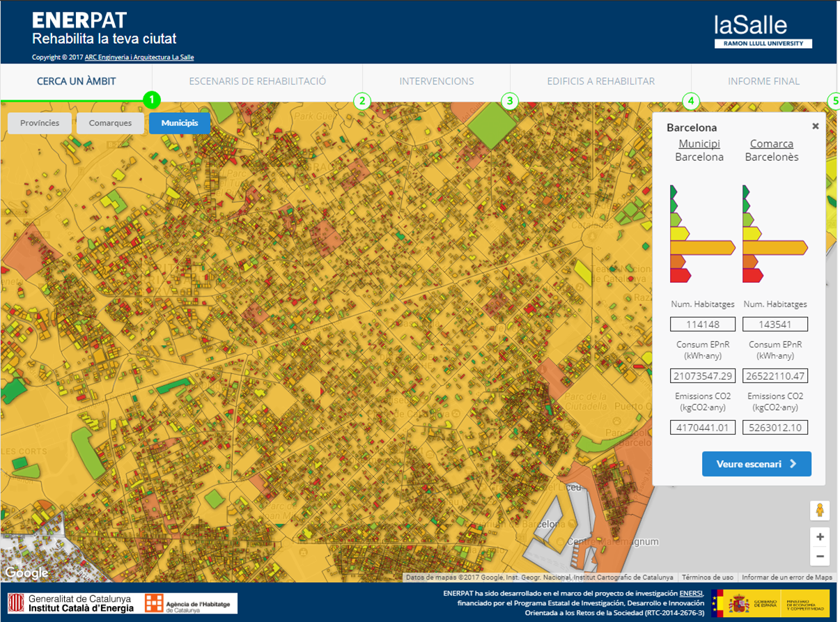This screenshot has width=840, height=622.
Task: Zoom in on the map
Action: pyautogui.click(x=820, y=536)
